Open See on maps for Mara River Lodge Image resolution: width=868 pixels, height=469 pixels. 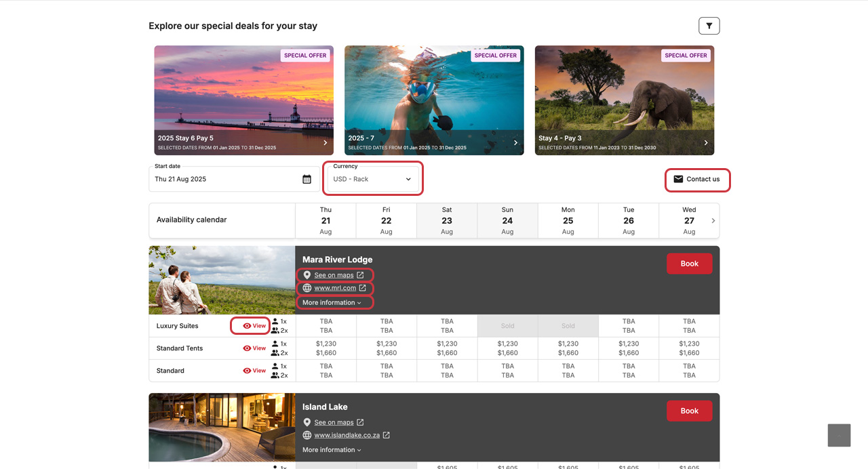point(334,275)
